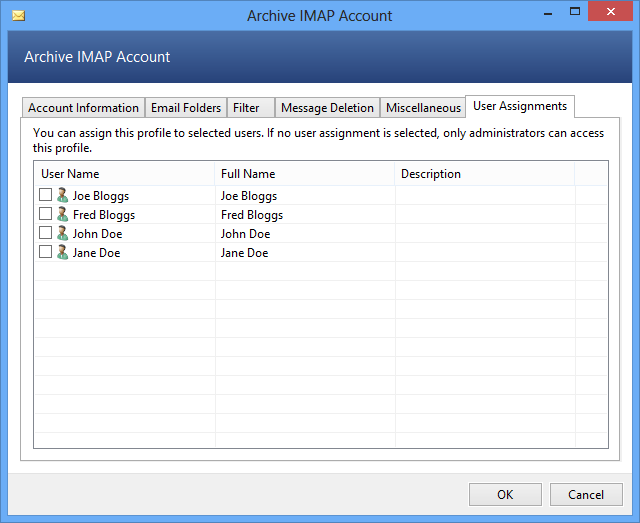This screenshot has height=523, width=640.
Task: Click the user icon beside Fred Bloggs
Action: [x=62, y=215]
